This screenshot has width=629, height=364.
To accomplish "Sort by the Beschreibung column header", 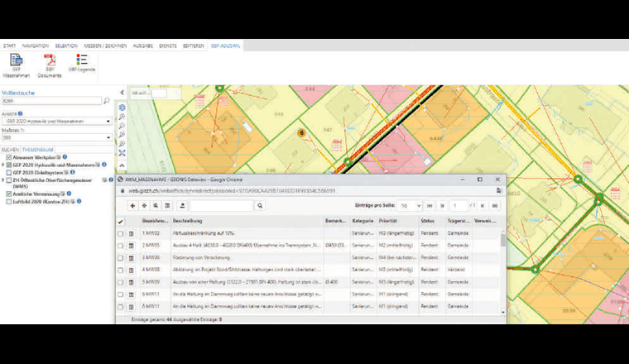I will tap(187, 221).
